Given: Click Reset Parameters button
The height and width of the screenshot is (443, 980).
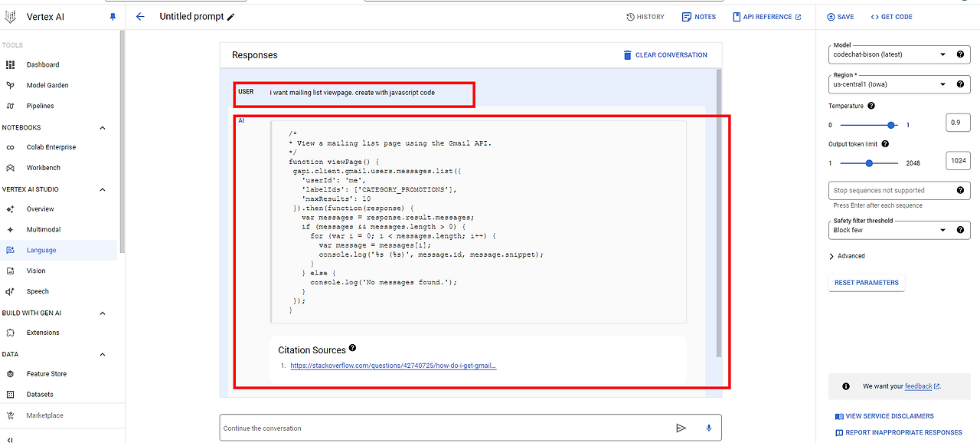Looking at the screenshot, I should point(866,283).
